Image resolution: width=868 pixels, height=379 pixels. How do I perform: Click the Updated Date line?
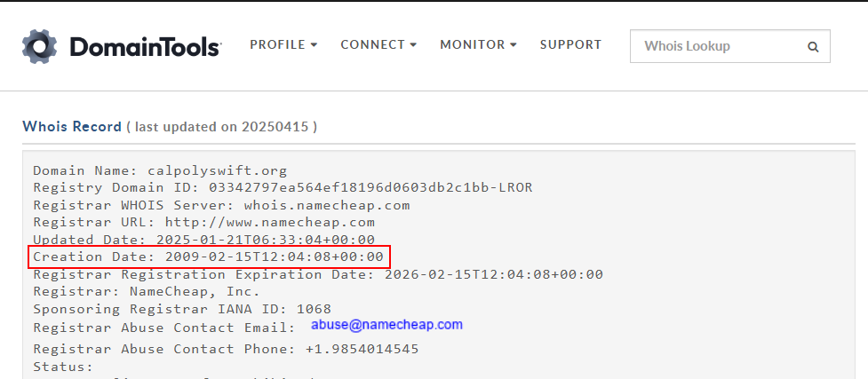point(203,241)
